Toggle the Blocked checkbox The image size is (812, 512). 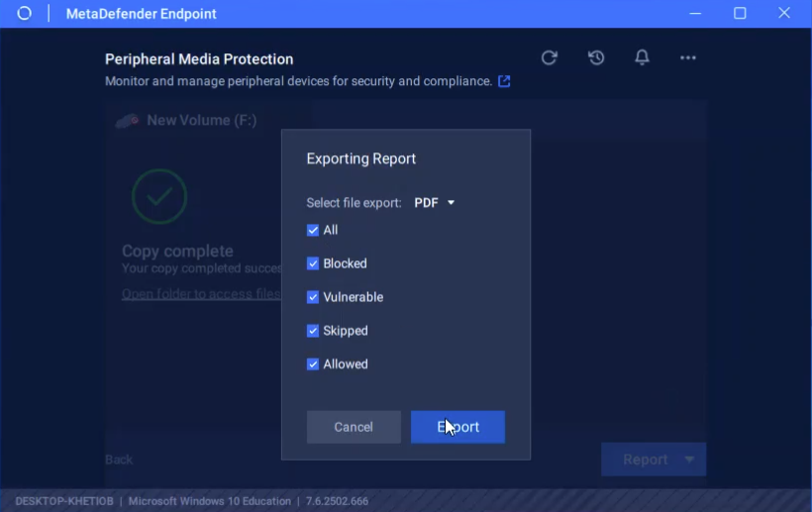pyautogui.click(x=313, y=263)
